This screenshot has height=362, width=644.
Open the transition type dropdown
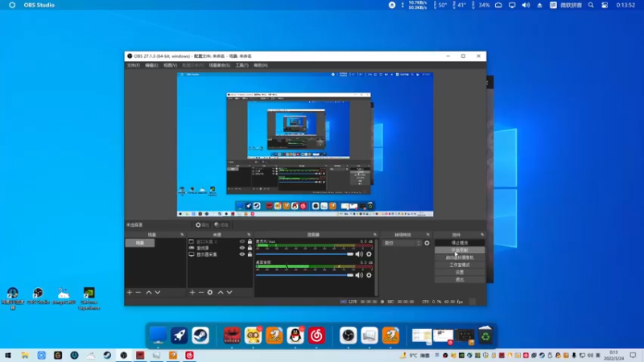pyautogui.click(x=402, y=243)
